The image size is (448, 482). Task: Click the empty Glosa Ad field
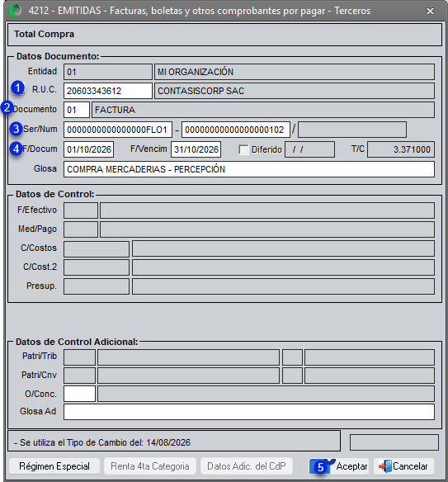coord(249,412)
